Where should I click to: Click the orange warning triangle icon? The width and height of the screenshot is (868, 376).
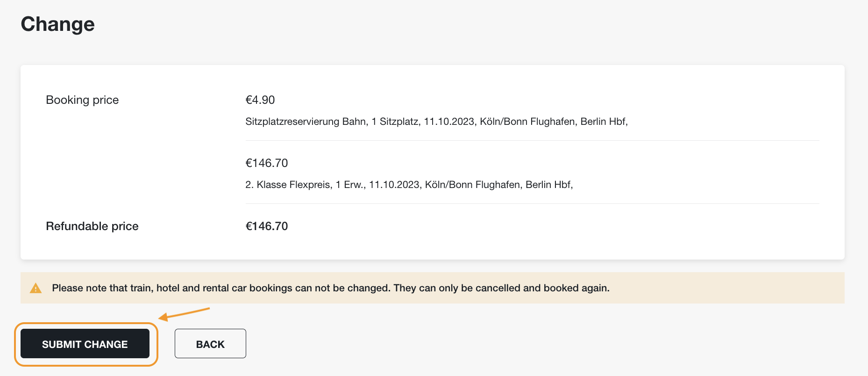click(x=36, y=288)
